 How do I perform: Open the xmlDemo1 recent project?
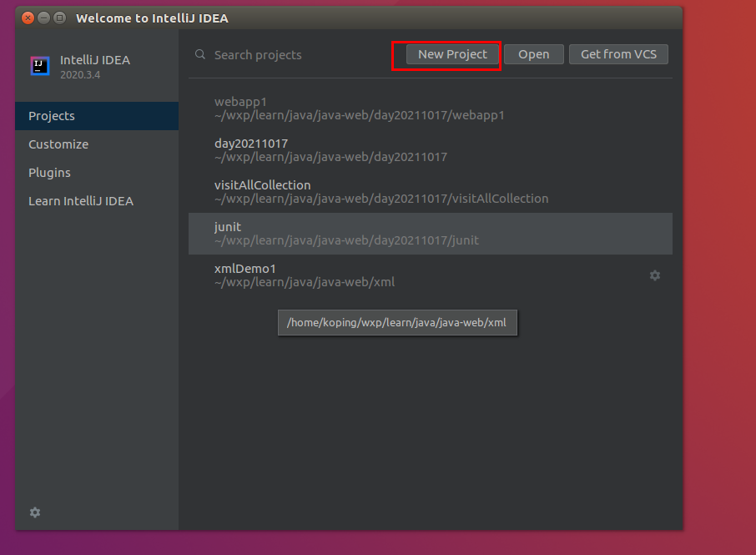tap(430, 275)
